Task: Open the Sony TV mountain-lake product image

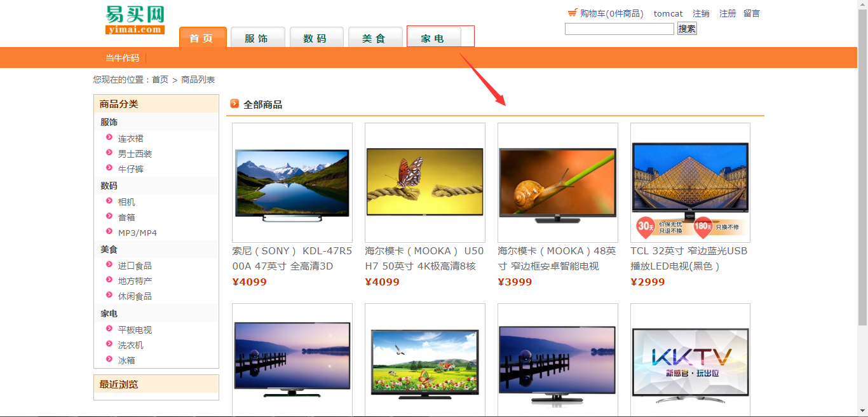Action: tap(292, 182)
